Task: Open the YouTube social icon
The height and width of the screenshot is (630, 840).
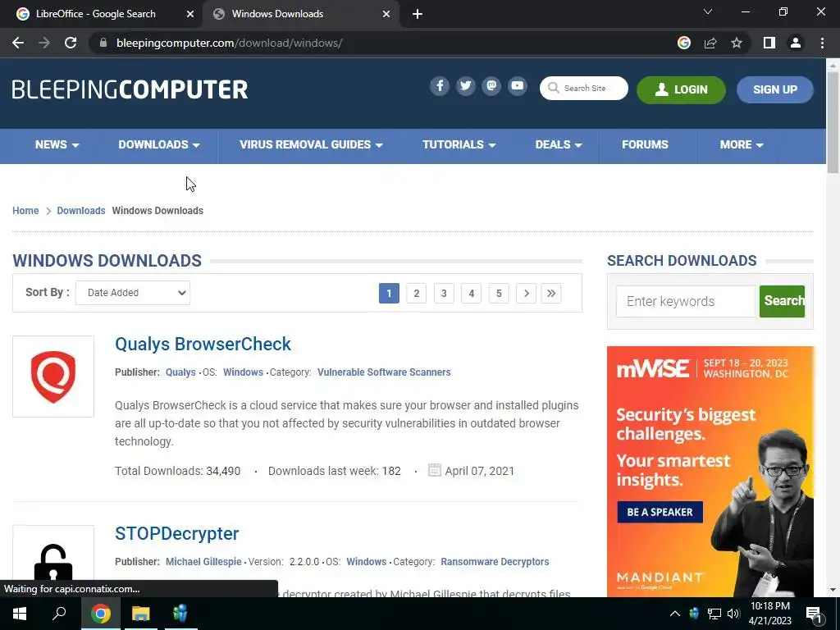Action: click(518, 86)
